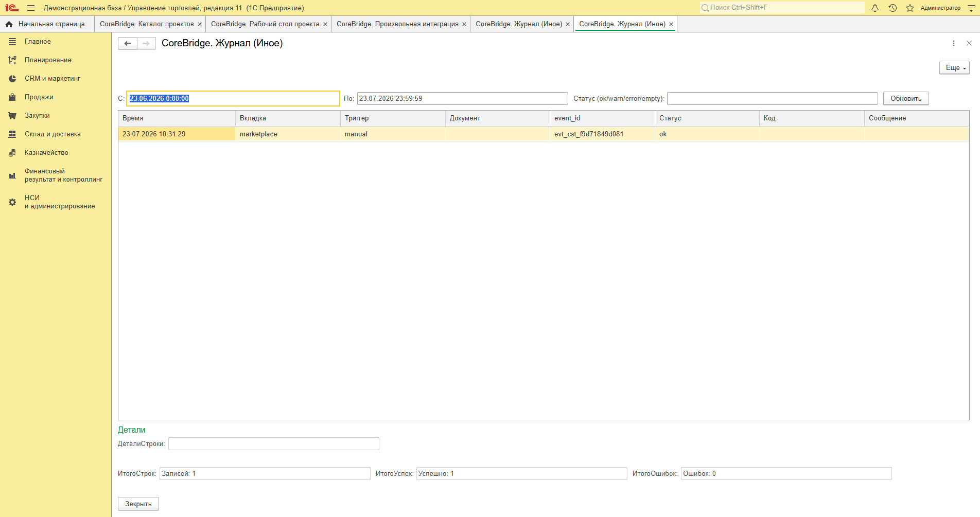Click the 1C logo icon
Viewport: 980px width, 517px height.
point(12,8)
